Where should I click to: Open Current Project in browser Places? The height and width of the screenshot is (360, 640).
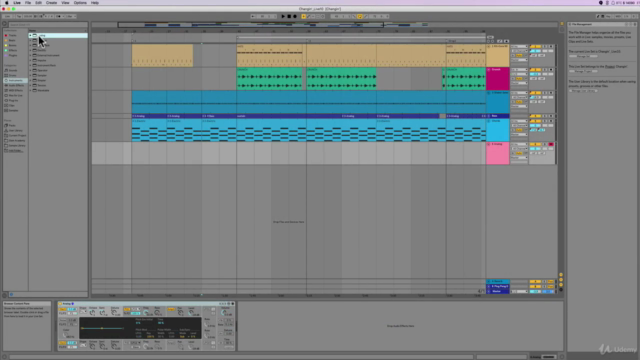click(x=17, y=136)
